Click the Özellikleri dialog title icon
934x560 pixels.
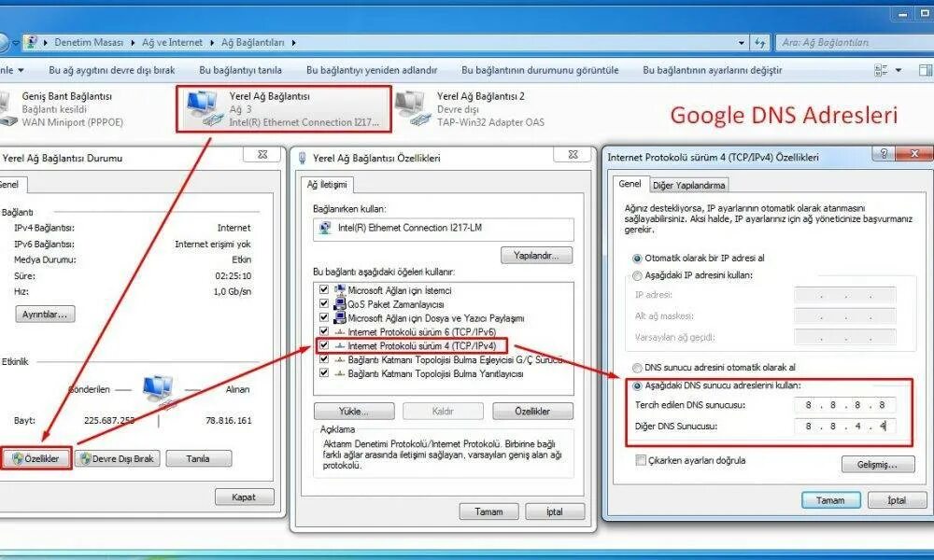tap(302, 159)
